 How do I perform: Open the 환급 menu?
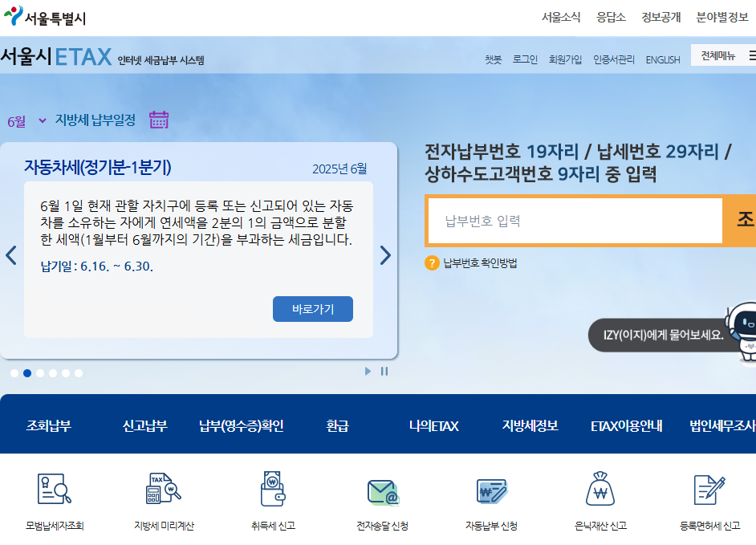(337, 425)
